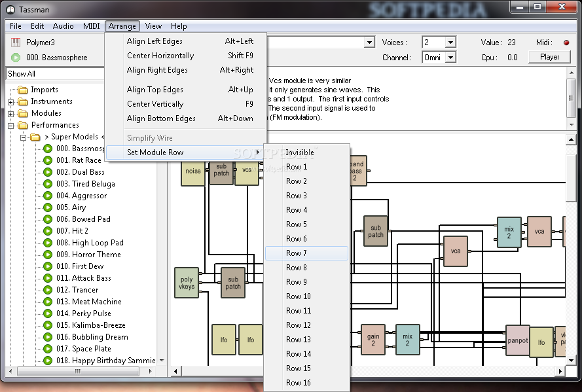Click the vca module next to mix 2
The image size is (582, 392).
click(x=539, y=232)
